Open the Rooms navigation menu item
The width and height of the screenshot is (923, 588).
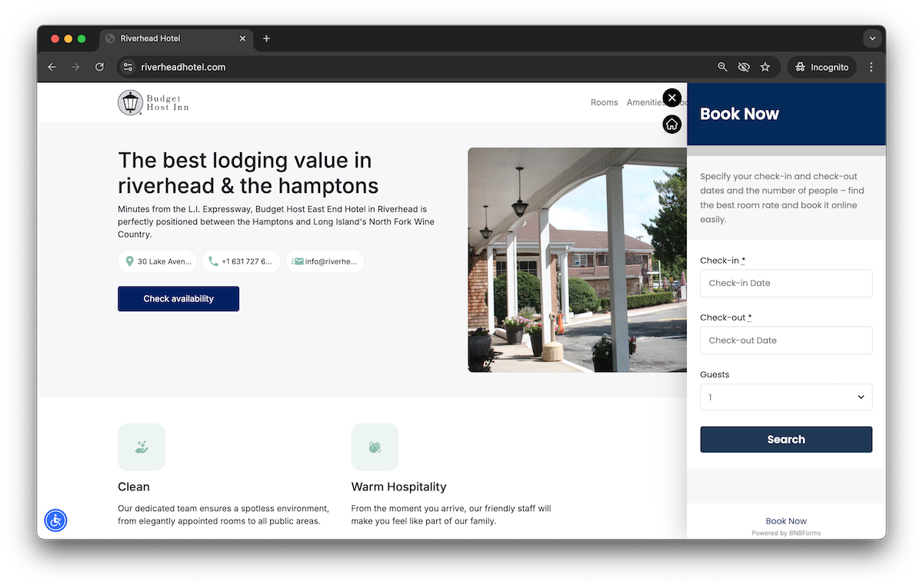(x=604, y=103)
